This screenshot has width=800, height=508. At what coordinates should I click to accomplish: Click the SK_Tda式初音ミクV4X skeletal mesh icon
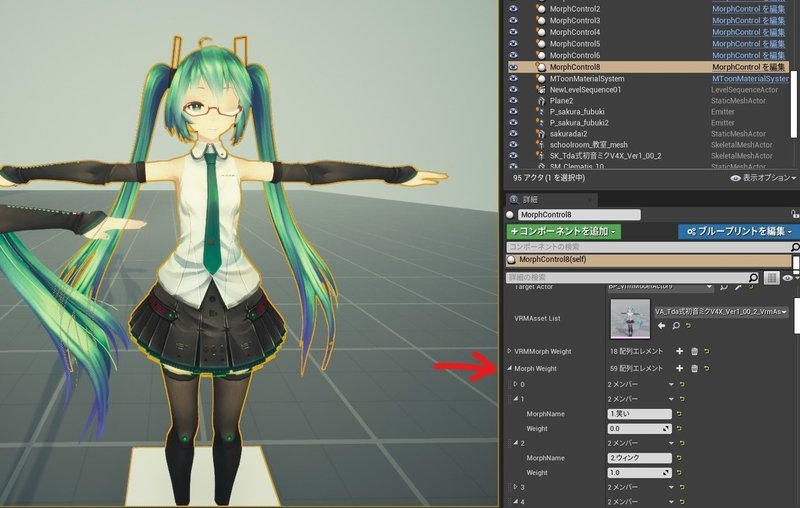click(541, 156)
